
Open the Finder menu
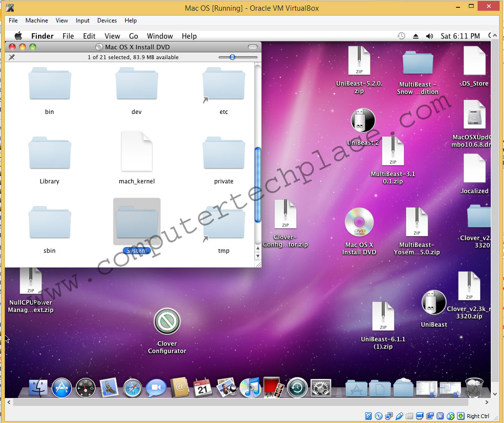point(43,36)
